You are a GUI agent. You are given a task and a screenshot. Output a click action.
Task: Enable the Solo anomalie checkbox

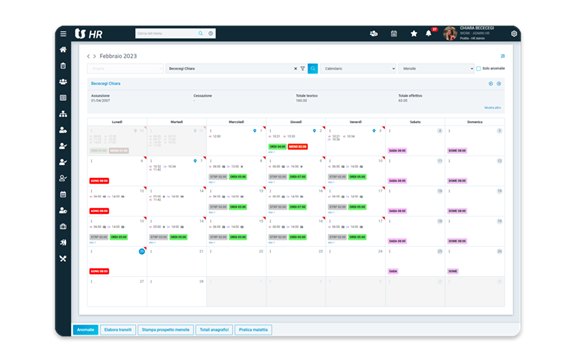point(478,68)
